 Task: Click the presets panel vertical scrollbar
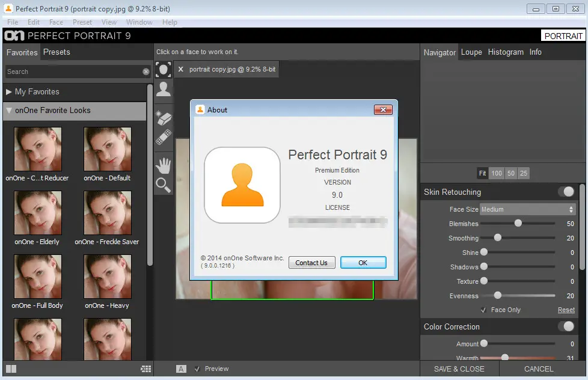click(x=150, y=175)
